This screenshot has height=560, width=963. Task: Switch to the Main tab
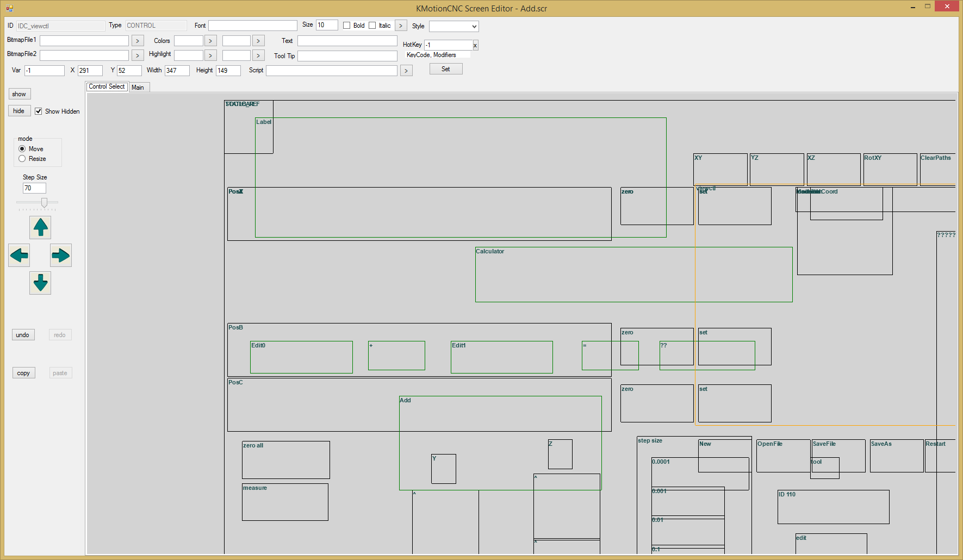click(x=138, y=88)
